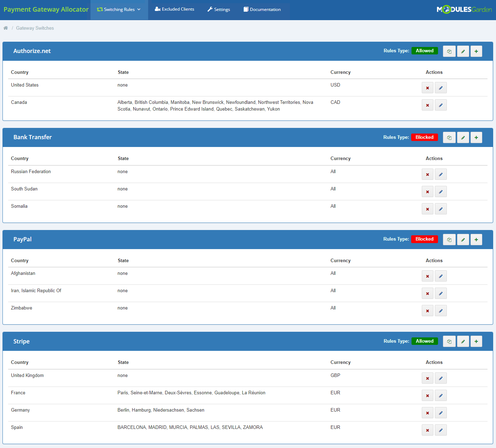
Task: Expand the Switching Rules dropdown menu
Action: [119, 9]
